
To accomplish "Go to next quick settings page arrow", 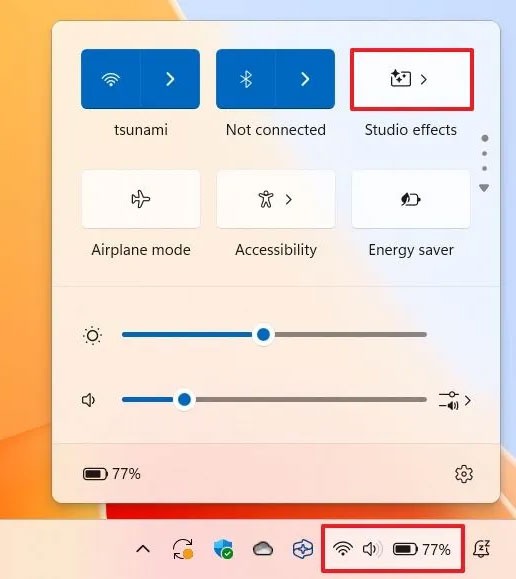I will point(484,188).
